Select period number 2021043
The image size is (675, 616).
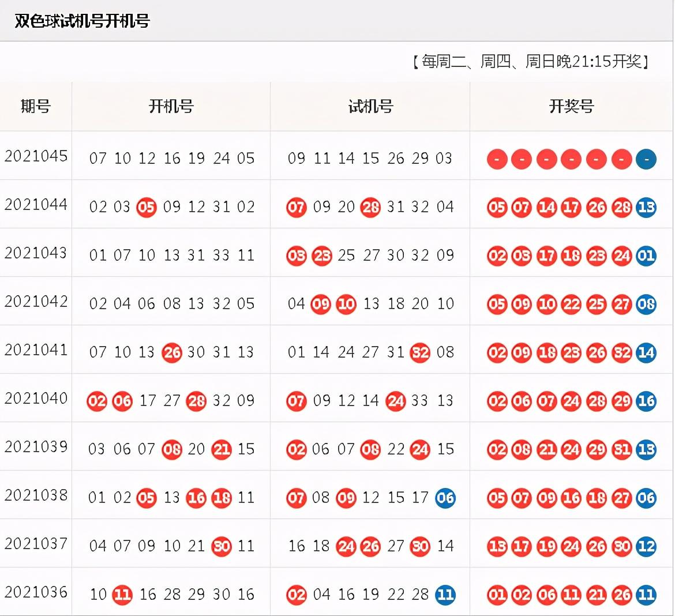coord(36,253)
